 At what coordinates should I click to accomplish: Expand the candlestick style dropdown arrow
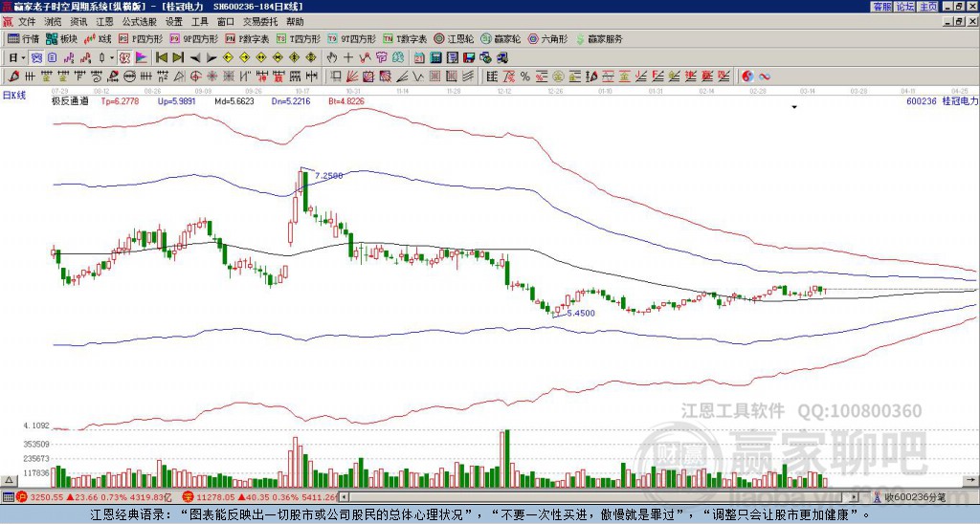(112, 58)
